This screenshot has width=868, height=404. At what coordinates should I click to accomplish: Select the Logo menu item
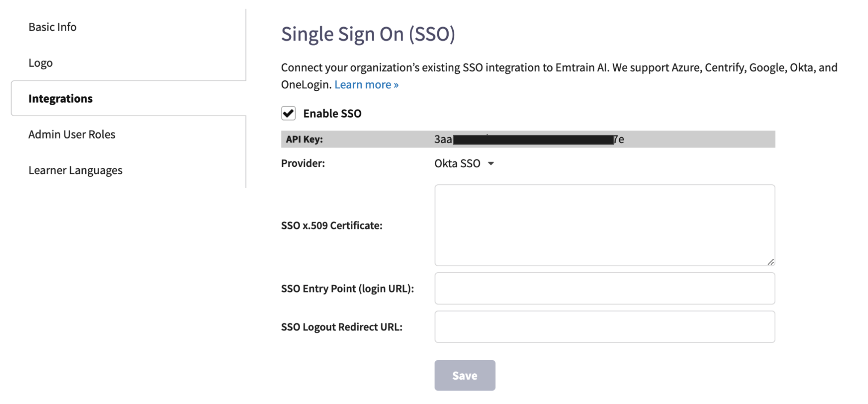pos(40,62)
